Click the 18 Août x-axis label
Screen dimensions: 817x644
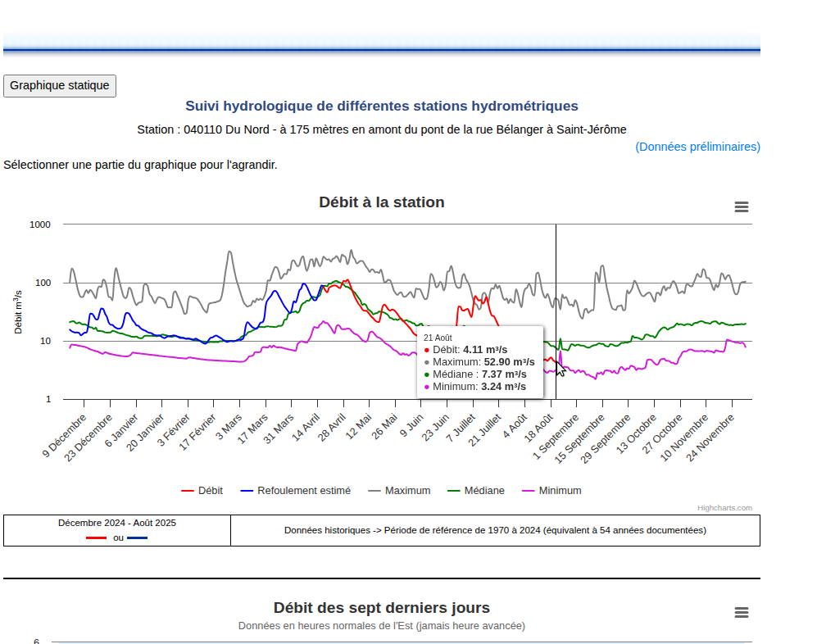click(x=539, y=429)
